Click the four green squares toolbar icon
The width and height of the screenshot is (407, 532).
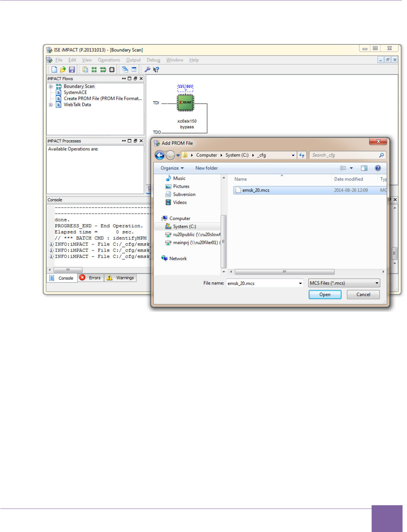click(94, 70)
